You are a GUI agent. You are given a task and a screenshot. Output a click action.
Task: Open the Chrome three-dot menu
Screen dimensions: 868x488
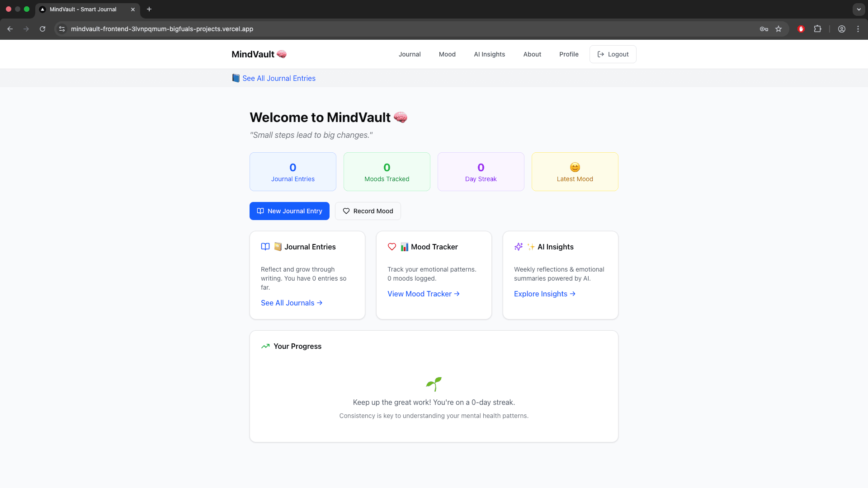858,29
